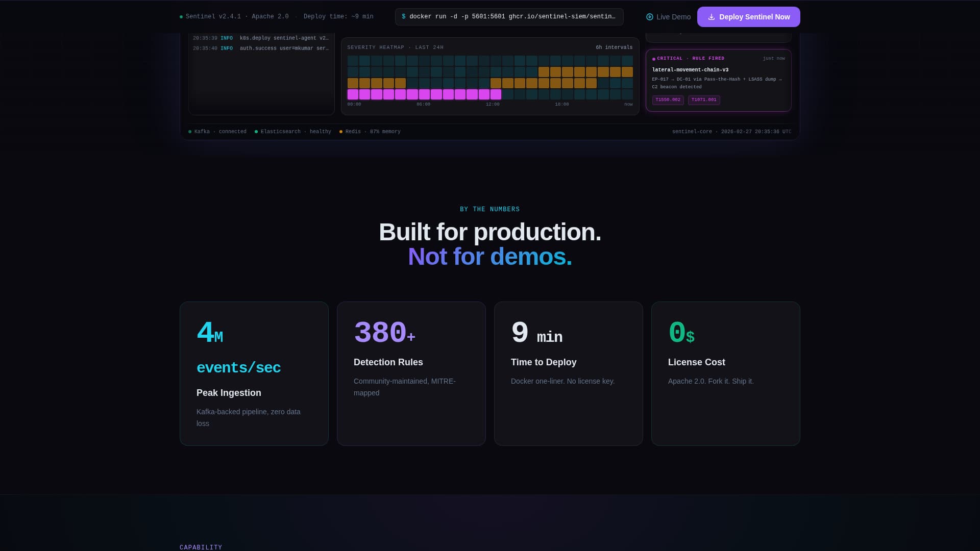Screen dimensions: 980x551
Task: Click the Sentinel v2.4.1 Apache 2.0 text
Action: coord(237,17)
